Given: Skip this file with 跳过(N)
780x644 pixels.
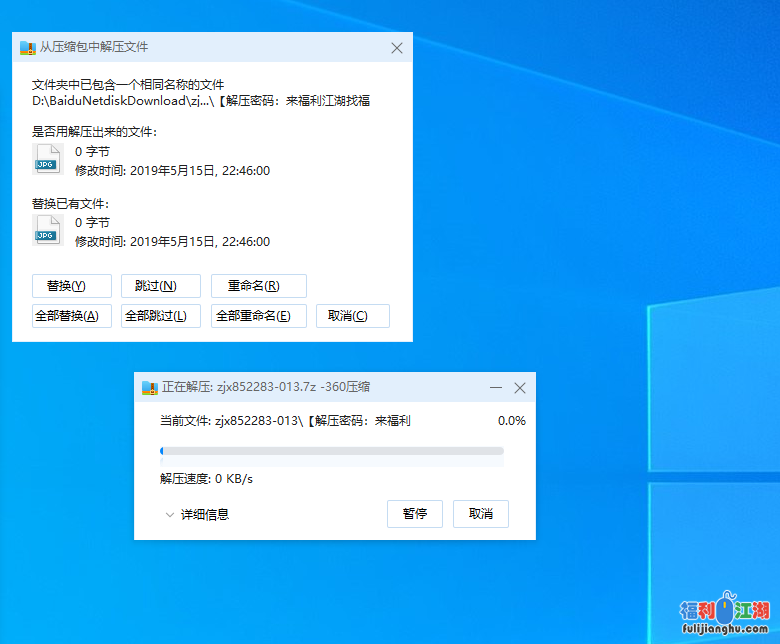Looking at the screenshot, I should (x=160, y=286).
